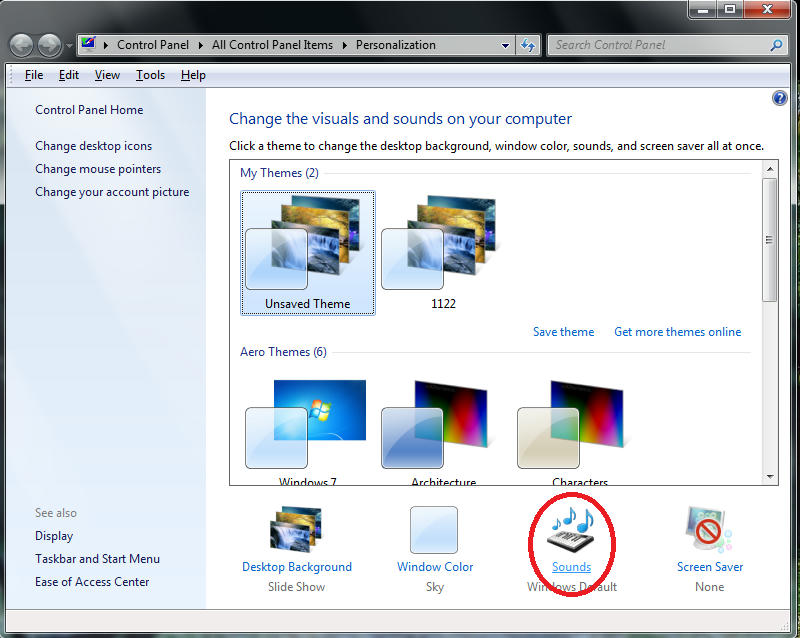Open Taskbar and Start Menu link
This screenshot has height=638, width=800.
(97, 559)
